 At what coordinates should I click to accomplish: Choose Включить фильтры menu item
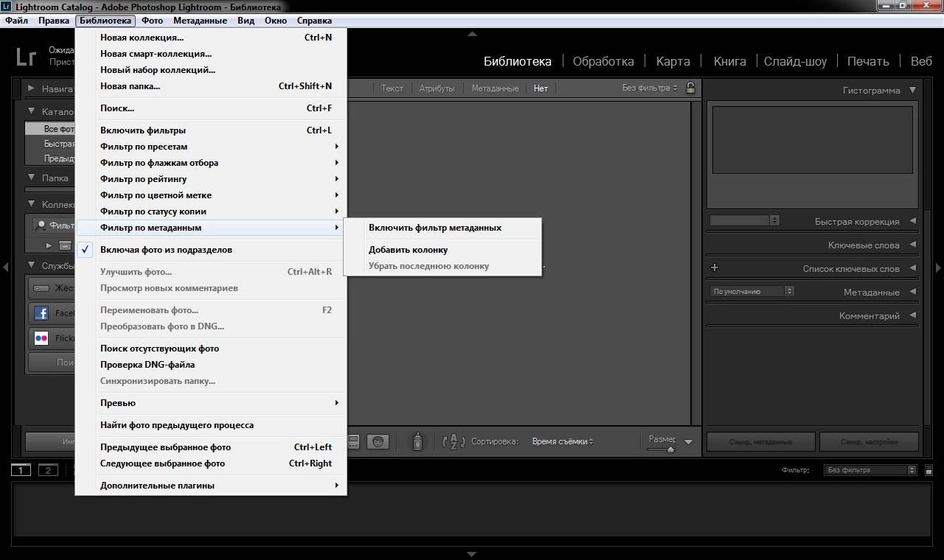211,130
